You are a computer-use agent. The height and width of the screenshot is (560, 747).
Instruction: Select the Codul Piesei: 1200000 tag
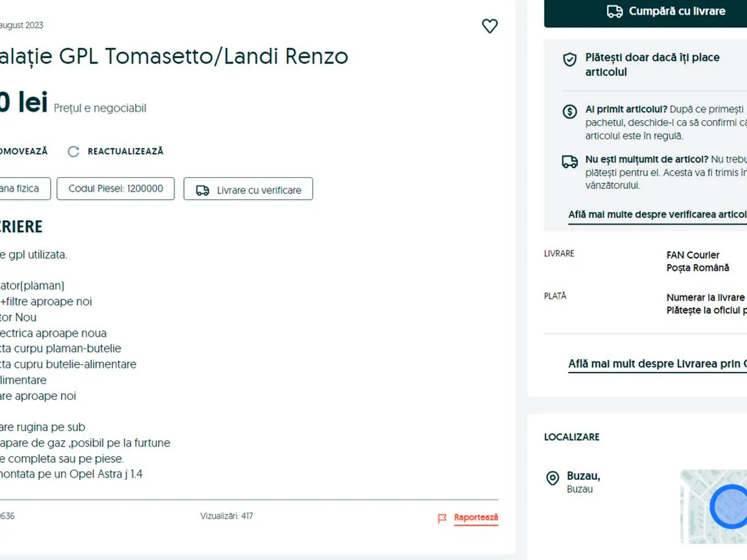tap(116, 189)
